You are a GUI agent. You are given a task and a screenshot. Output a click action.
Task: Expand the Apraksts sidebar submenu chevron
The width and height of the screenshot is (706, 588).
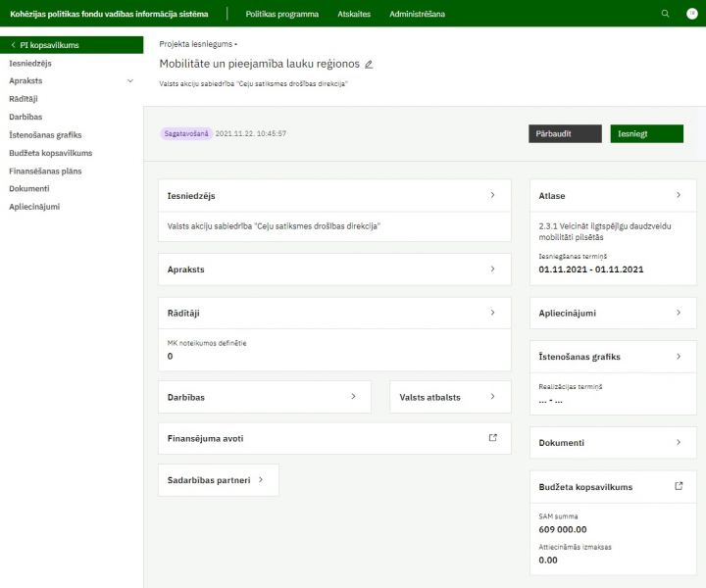[130, 81]
